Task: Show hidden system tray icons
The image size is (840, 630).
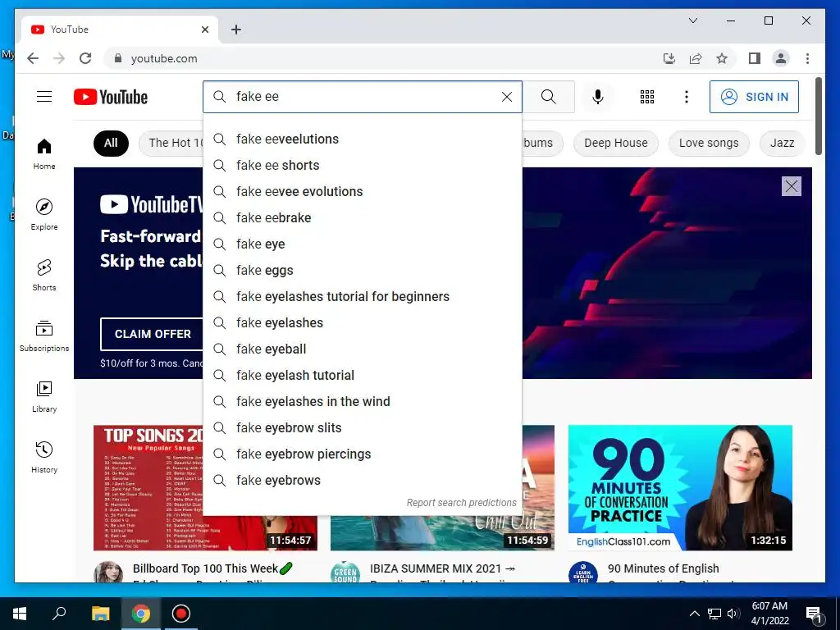Action: pyautogui.click(x=694, y=614)
